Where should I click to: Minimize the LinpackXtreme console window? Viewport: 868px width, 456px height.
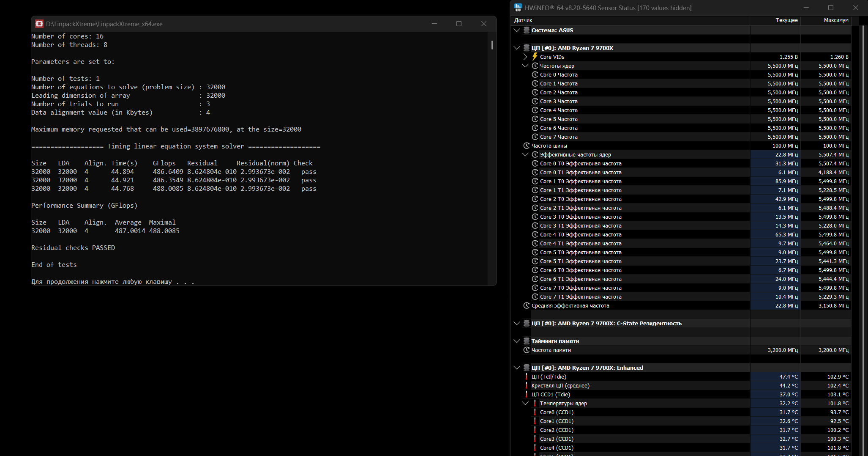[x=434, y=24]
